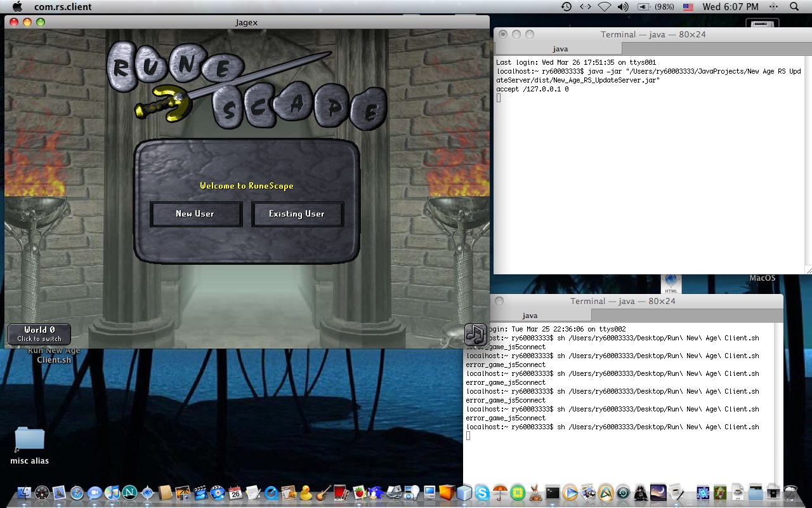The height and width of the screenshot is (508, 812).
Task: Open the umbrella app icon in the Dock
Action: pyautogui.click(x=500, y=493)
